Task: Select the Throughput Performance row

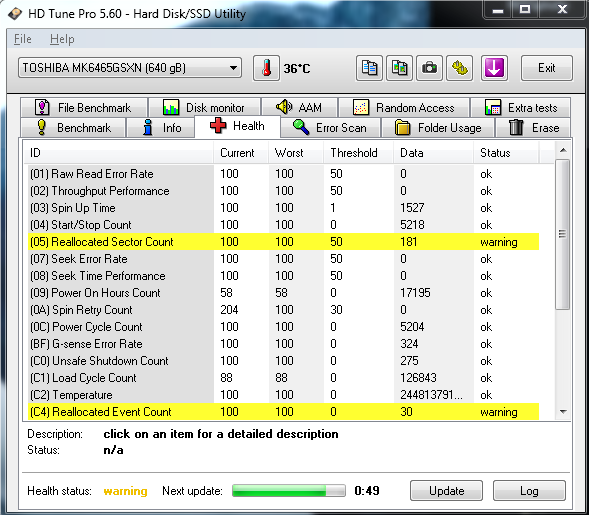Action: [284, 191]
